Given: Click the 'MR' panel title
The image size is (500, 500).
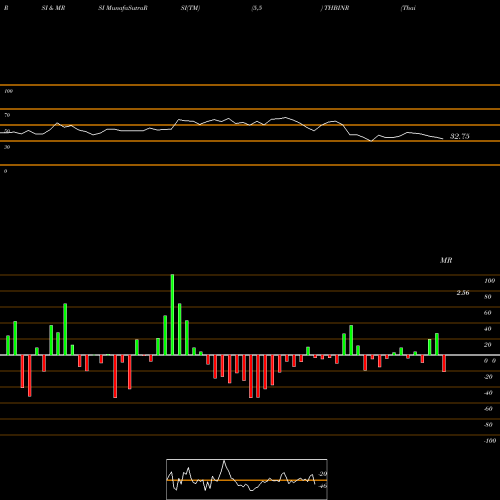Looking at the screenshot, I should (x=446, y=260).
